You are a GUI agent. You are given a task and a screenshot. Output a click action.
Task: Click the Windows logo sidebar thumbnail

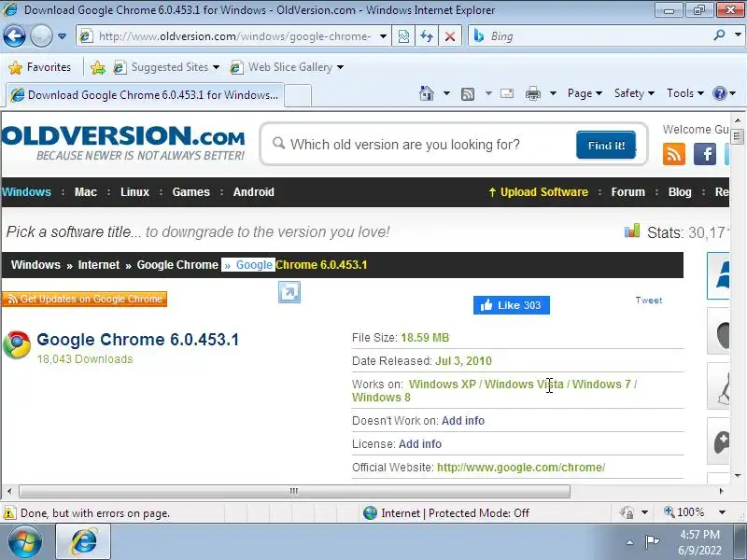click(718, 275)
